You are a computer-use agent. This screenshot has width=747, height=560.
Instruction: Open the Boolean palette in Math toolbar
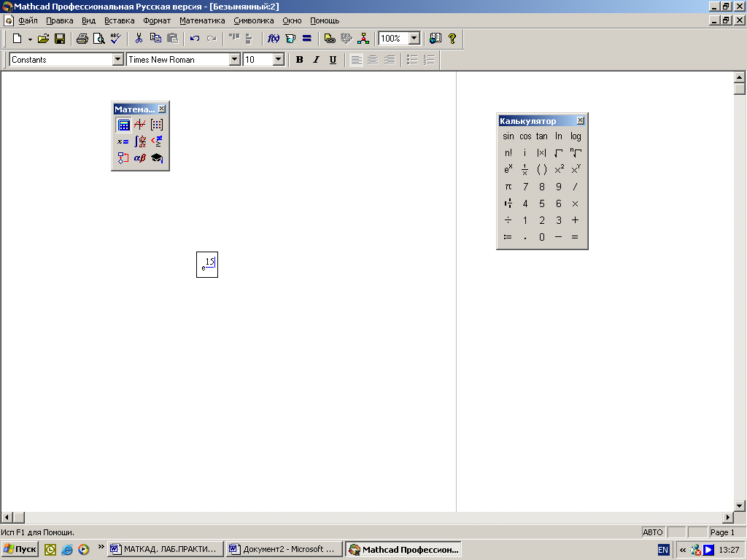tap(157, 141)
